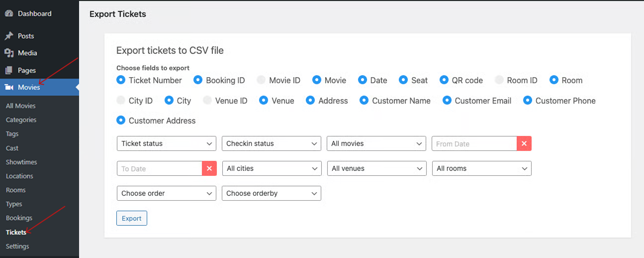Uncheck the Customer Email field
The image size is (644, 258).
click(x=447, y=101)
